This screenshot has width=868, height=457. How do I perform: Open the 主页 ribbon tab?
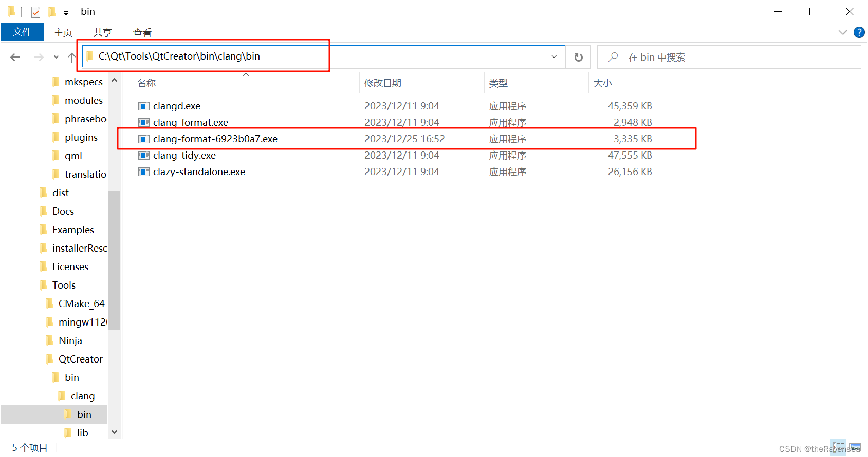point(63,32)
